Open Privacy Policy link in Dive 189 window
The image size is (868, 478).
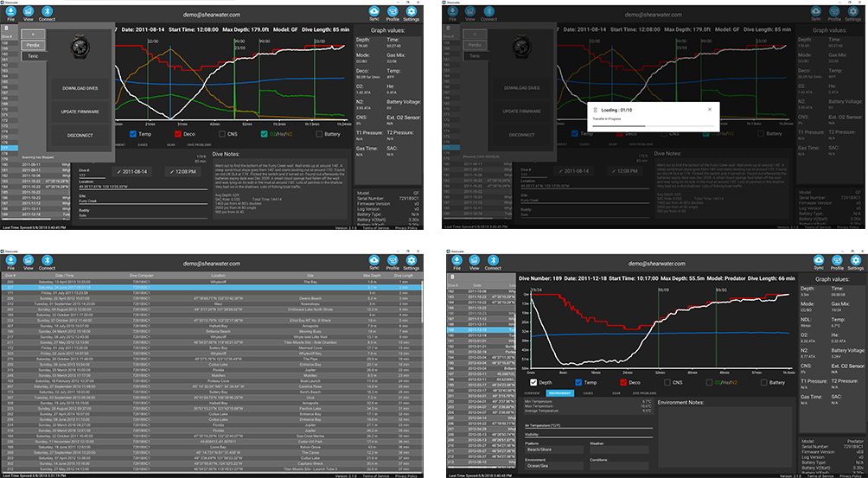(x=852, y=475)
